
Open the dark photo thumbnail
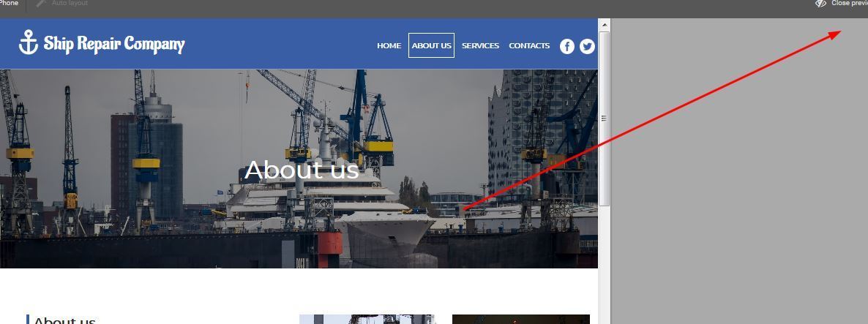pos(521,320)
